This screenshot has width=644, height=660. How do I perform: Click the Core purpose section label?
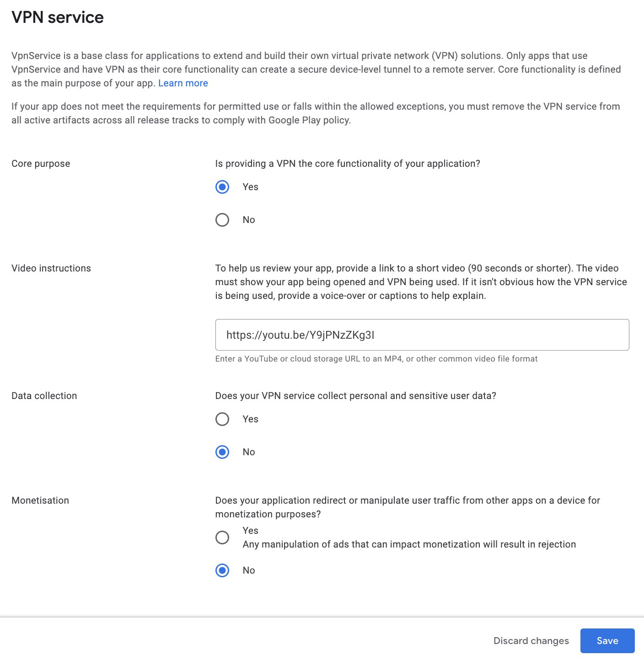click(x=41, y=164)
